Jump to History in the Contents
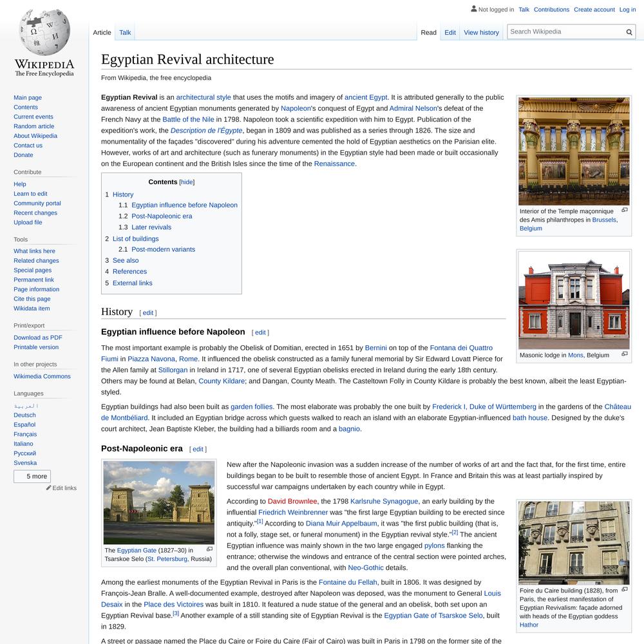The image size is (644, 644). [x=123, y=194]
